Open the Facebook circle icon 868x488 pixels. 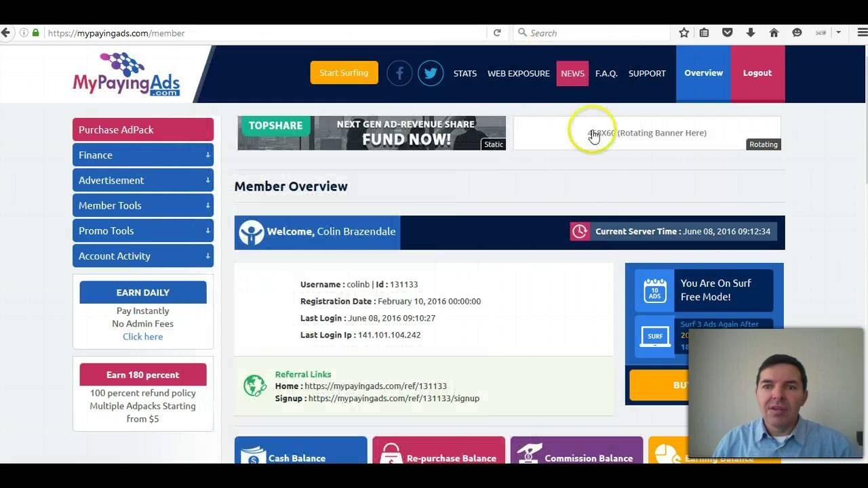click(399, 73)
